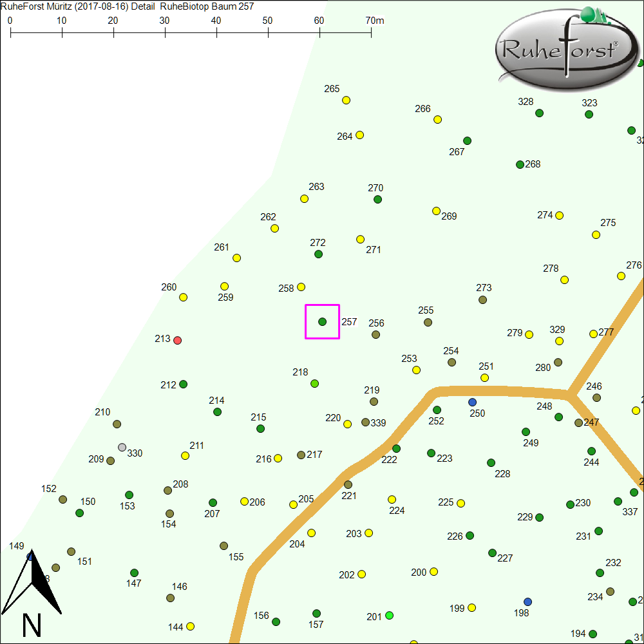
Task: Click the path junction near tree 246
Action: 569,393
